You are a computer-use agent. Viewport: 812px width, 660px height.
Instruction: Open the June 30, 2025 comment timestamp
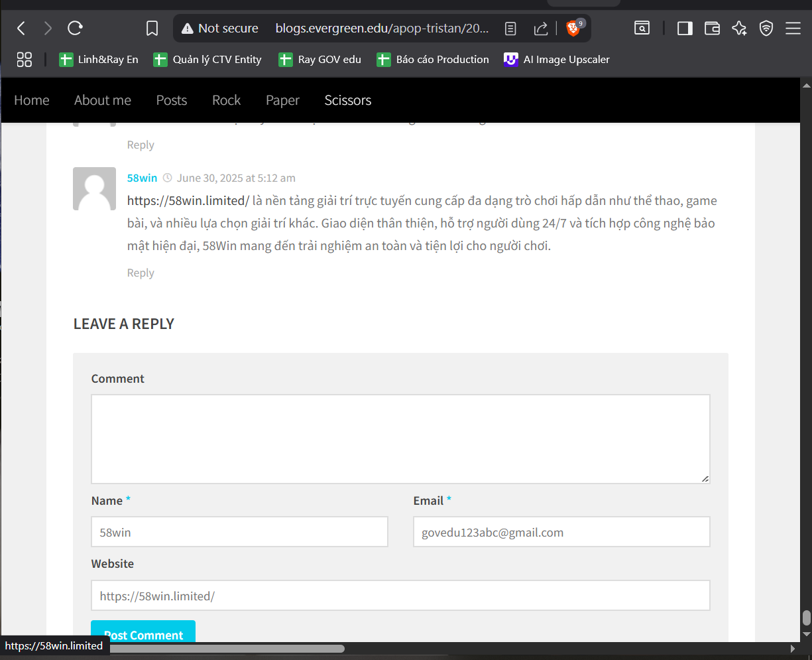click(236, 178)
